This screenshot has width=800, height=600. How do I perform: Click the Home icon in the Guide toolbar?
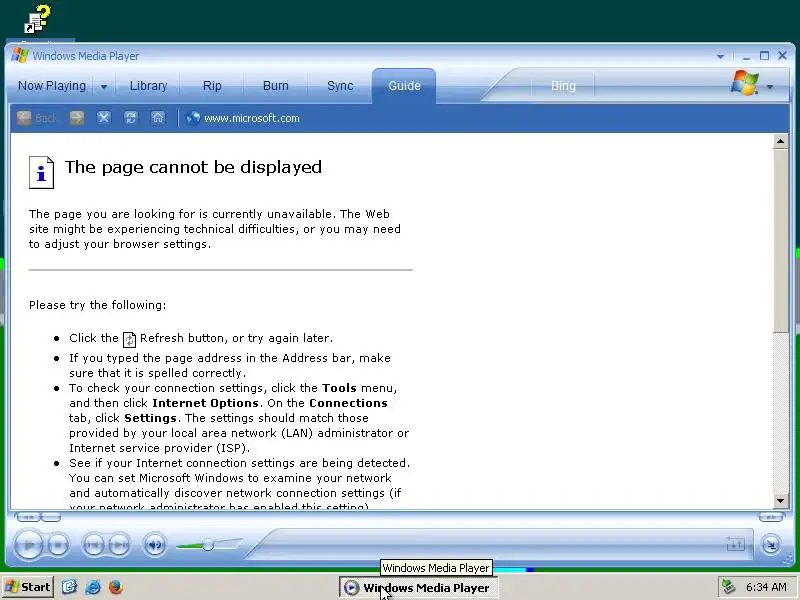pyautogui.click(x=158, y=118)
